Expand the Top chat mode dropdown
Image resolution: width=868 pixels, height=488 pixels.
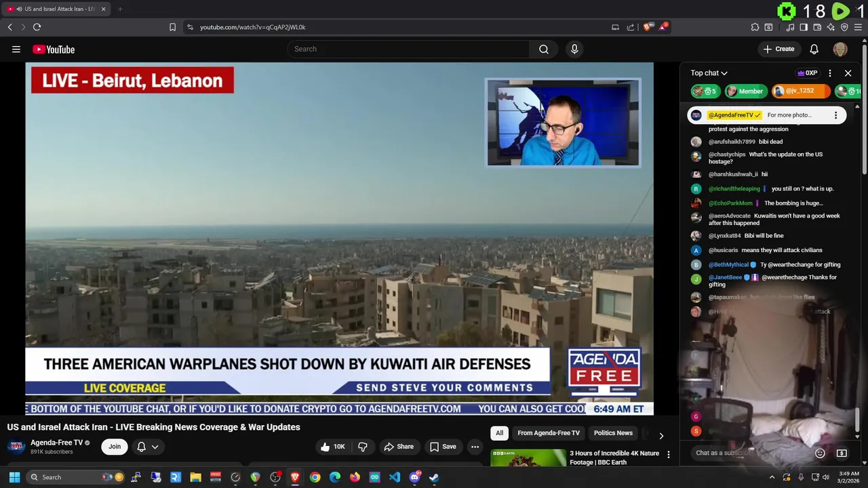709,73
